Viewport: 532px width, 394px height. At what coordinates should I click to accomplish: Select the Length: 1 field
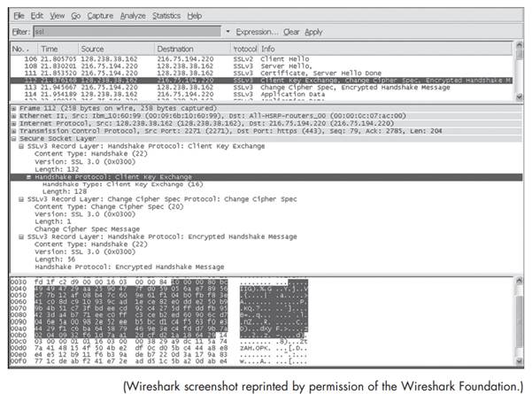pos(53,221)
